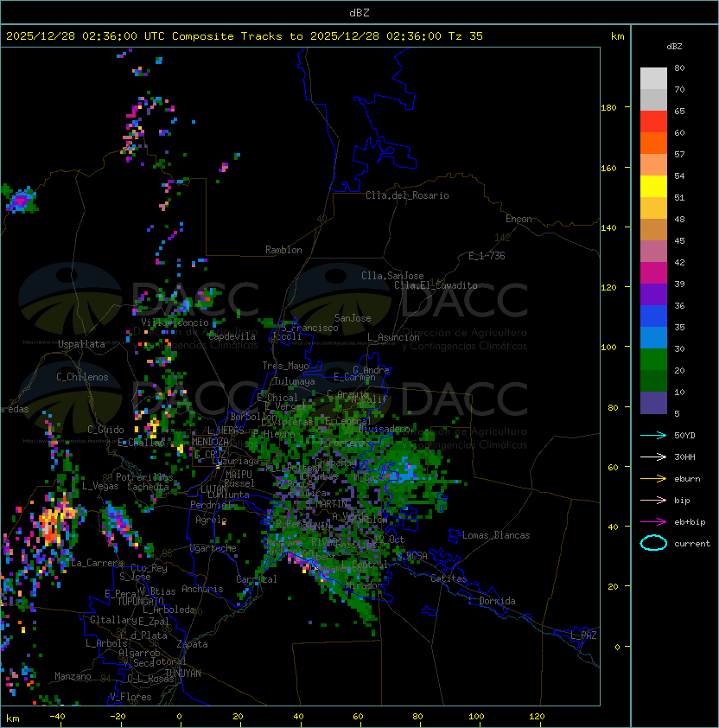The width and height of the screenshot is (719, 728).
Task: Click the Catitas map label
Action: (x=449, y=578)
